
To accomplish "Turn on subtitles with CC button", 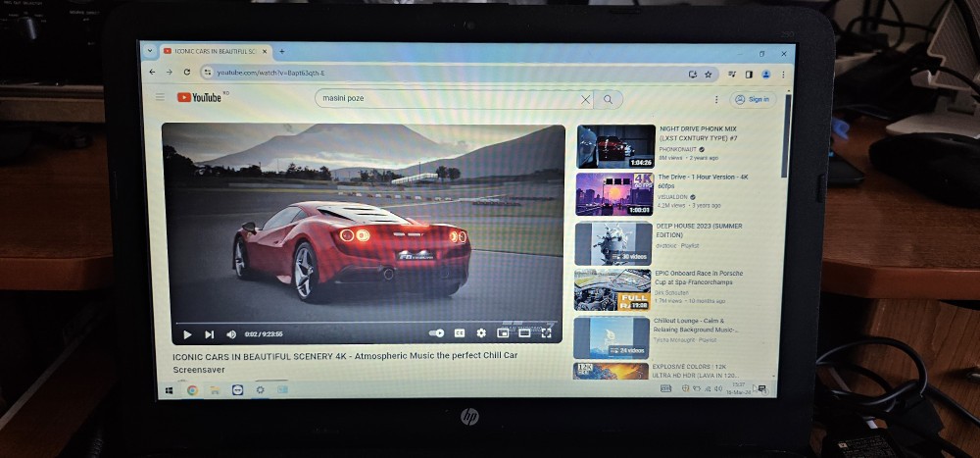I will [x=460, y=332].
